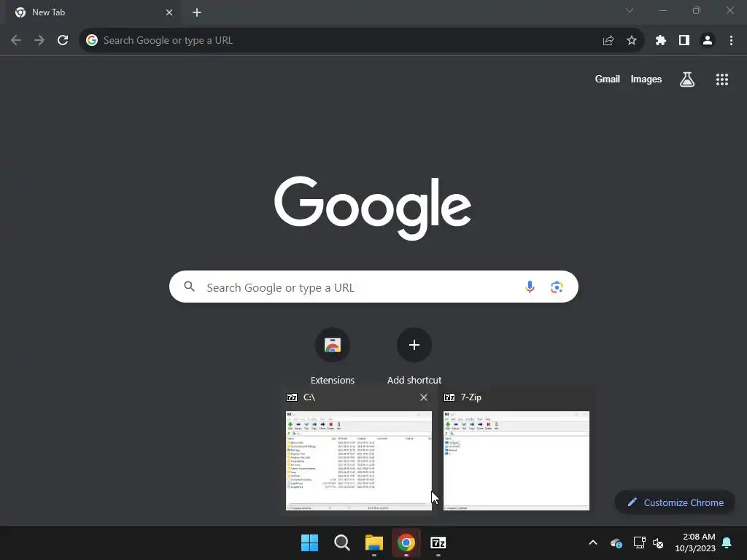Open Search Labs flask icon
The height and width of the screenshot is (560, 747).
(687, 79)
